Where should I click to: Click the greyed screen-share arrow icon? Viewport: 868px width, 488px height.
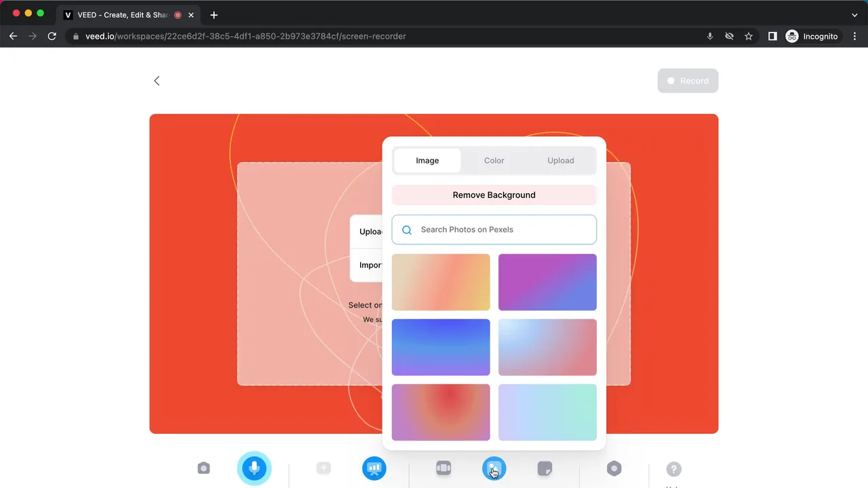coord(323,468)
